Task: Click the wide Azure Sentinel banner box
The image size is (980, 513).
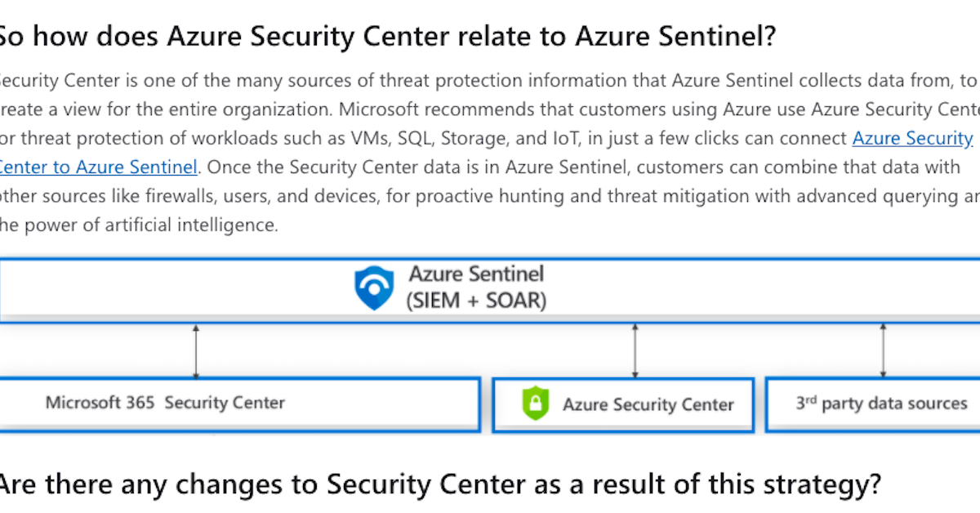Action: (x=490, y=290)
